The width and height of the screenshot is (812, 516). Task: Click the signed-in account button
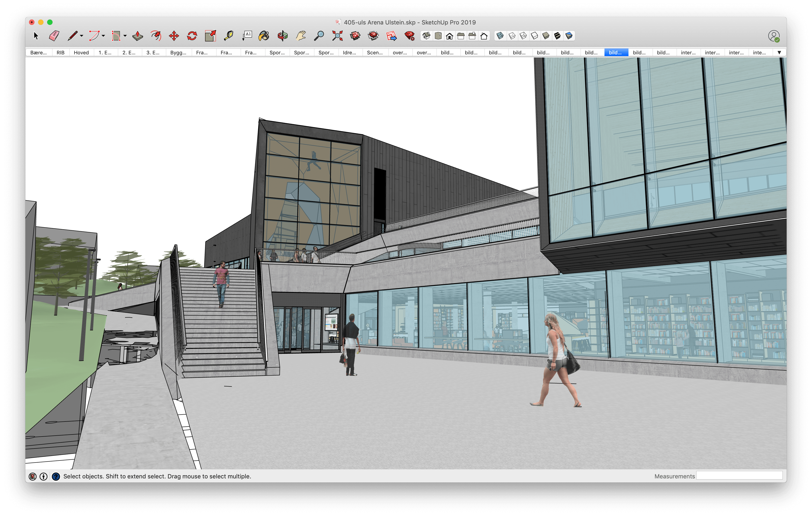click(x=773, y=36)
